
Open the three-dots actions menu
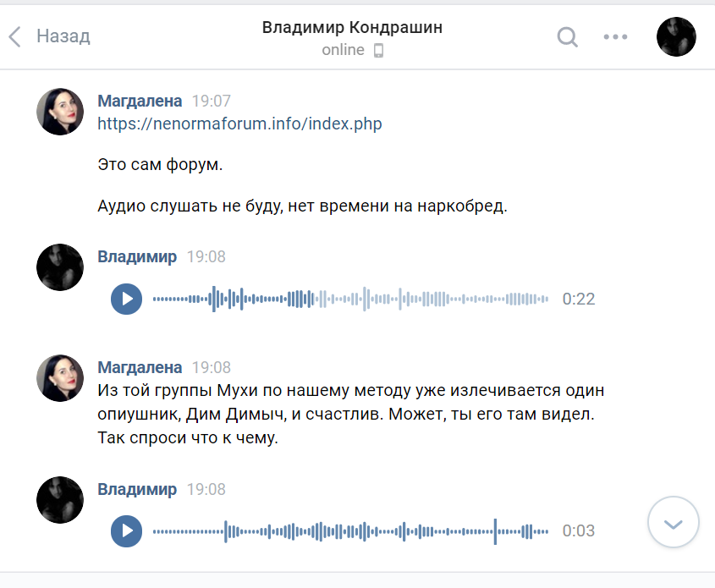point(615,37)
